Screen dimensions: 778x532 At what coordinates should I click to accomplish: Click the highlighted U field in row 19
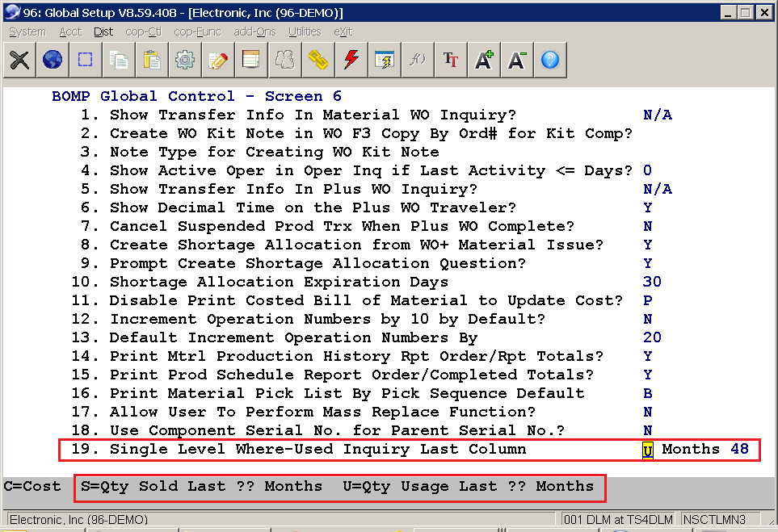click(x=647, y=450)
